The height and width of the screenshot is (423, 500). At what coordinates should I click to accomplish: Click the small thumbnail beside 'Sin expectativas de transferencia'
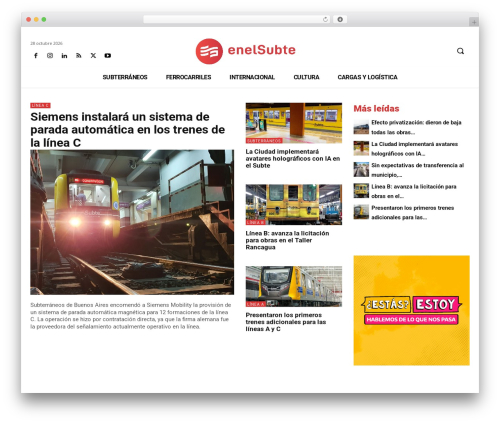coord(361,170)
